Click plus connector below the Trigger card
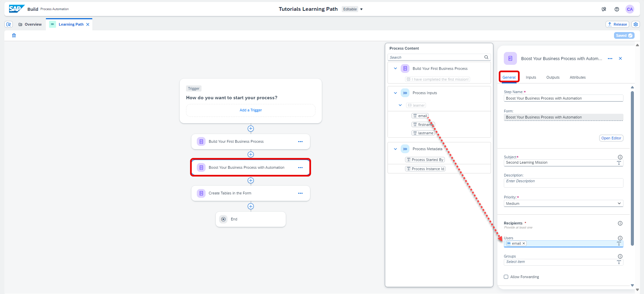Viewport: 644px width, 294px height. (251, 129)
